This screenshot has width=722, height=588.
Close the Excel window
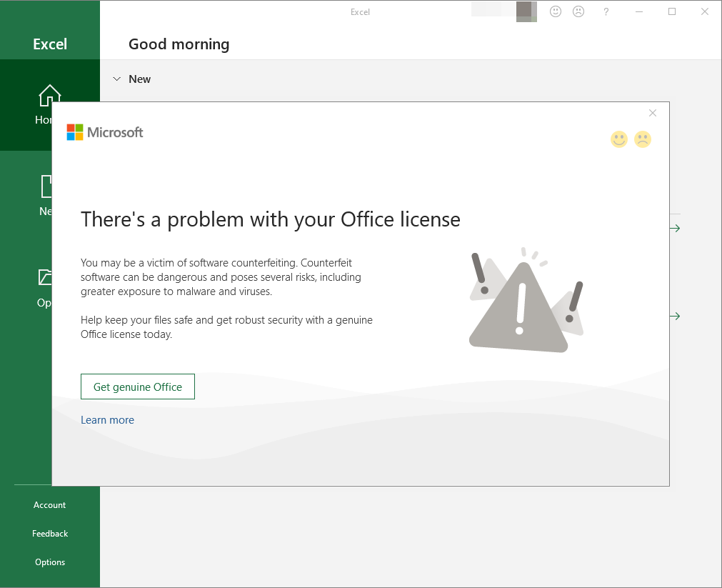click(x=704, y=11)
